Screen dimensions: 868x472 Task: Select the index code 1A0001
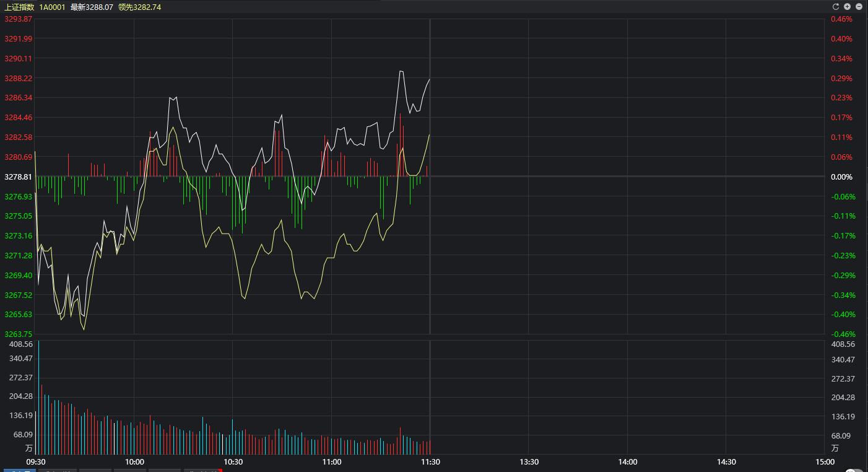(52, 7)
